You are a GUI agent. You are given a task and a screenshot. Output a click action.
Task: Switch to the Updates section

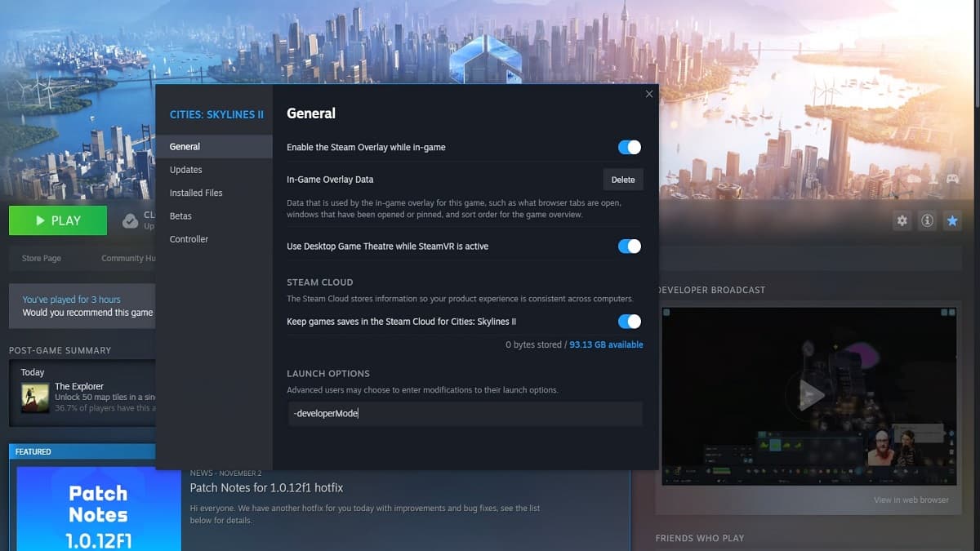pyautogui.click(x=185, y=169)
